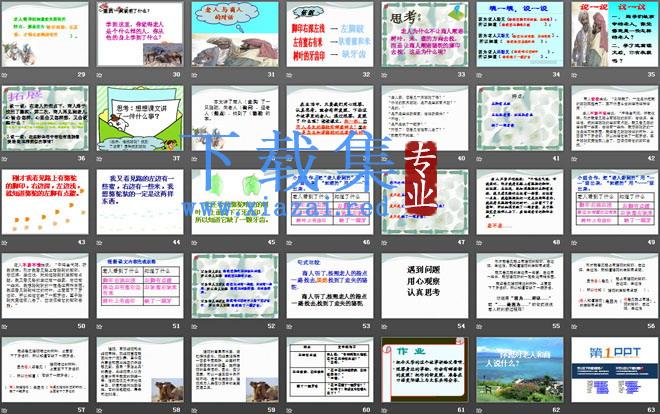This screenshot has width=660, height=414.
Task: Click the animation star icon under slide 50
Action: coord(4,326)
